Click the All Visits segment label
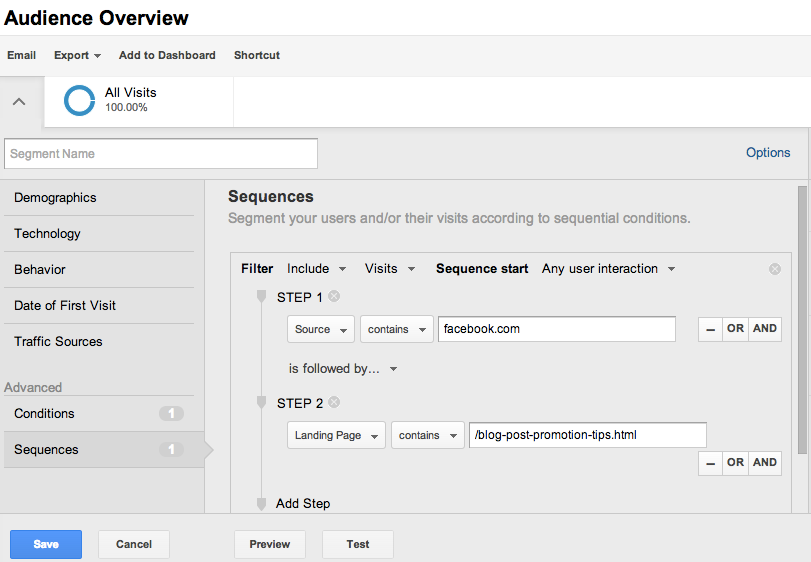 point(131,93)
